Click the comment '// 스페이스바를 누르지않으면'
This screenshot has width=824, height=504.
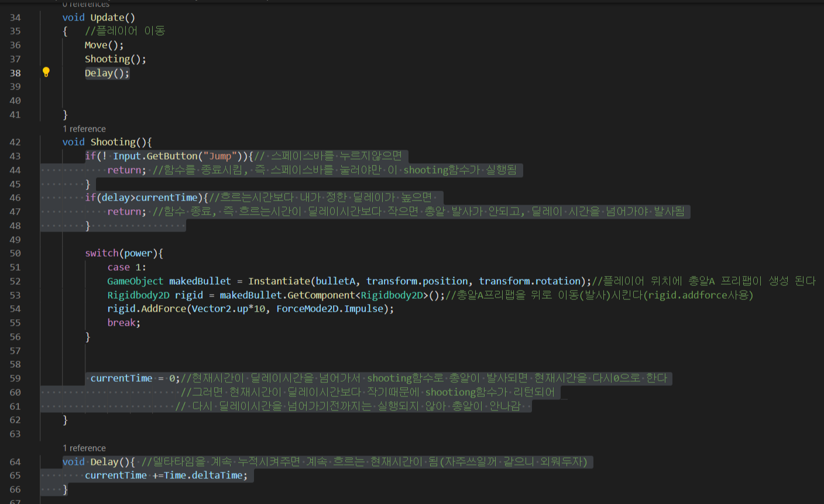pos(328,156)
